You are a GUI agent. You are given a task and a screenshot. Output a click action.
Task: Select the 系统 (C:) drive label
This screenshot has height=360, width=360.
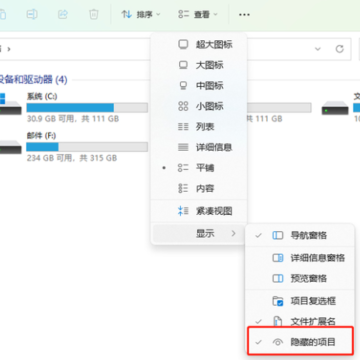pos(42,96)
